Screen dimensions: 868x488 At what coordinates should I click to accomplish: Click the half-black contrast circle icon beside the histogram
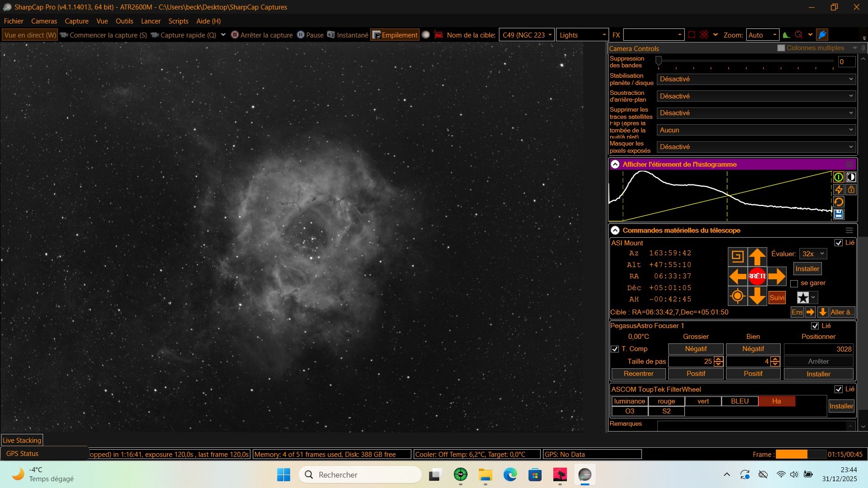pos(851,177)
